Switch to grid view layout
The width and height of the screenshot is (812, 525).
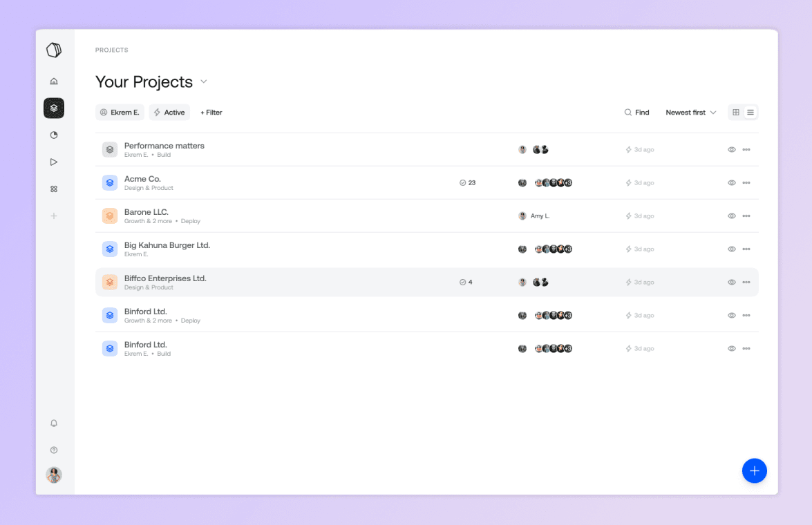[736, 113]
